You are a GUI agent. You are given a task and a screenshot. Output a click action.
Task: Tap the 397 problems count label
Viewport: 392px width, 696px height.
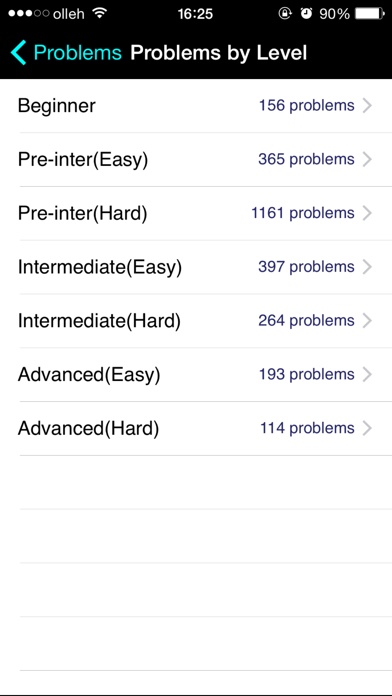pyautogui.click(x=306, y=267)
